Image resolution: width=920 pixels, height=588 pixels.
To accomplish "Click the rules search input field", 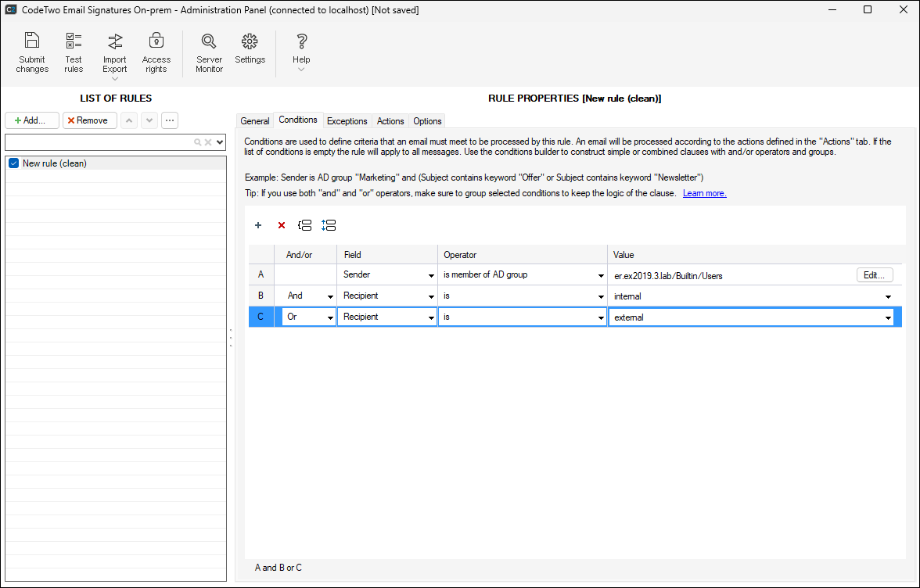I will coord(99,142).
